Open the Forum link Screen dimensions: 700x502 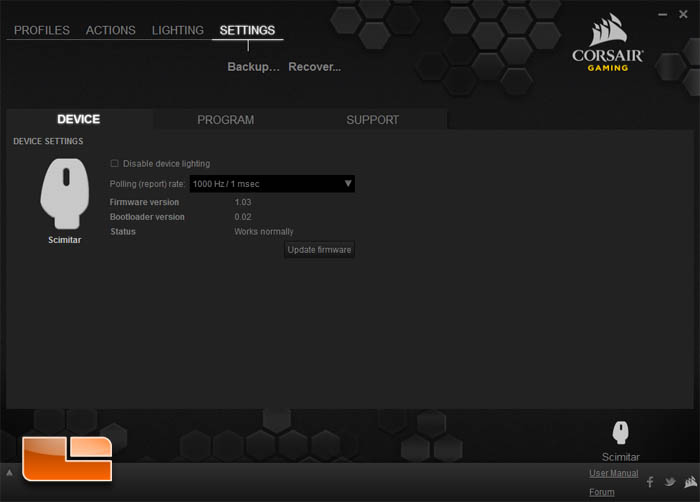point(601,492)
